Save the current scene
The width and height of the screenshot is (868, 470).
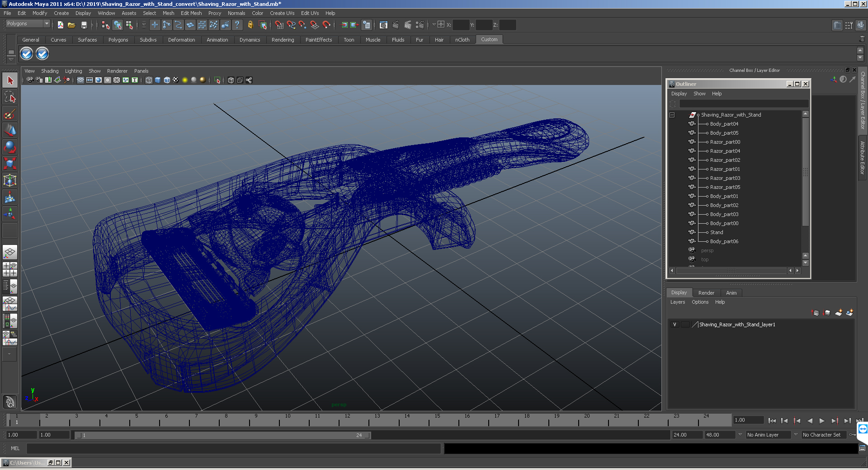pyautogui.click(x=84, y=25)
